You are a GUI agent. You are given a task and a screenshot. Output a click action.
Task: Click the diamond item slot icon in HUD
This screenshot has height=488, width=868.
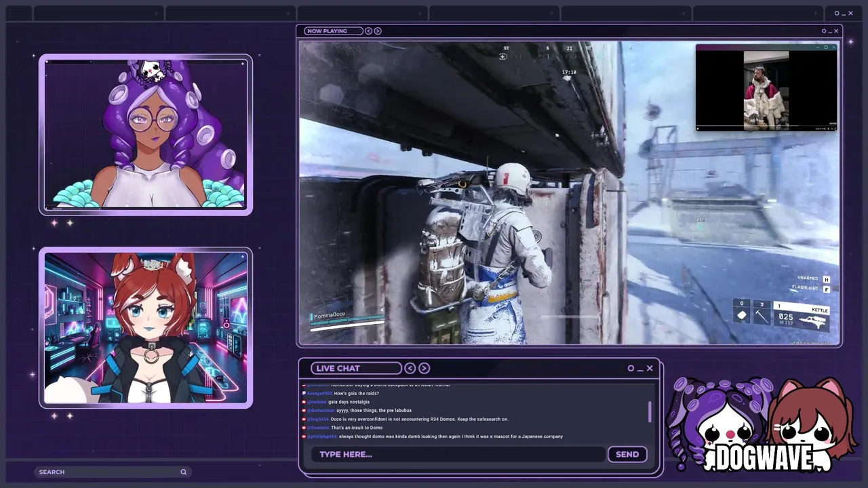pos(742,316)
